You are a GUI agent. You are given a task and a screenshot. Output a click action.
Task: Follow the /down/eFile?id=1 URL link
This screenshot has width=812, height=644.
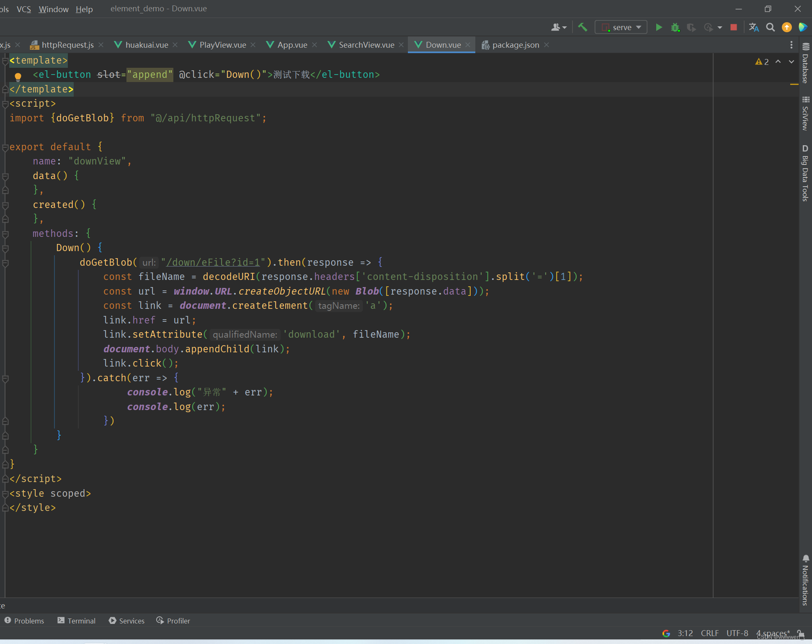pos(213,262)
